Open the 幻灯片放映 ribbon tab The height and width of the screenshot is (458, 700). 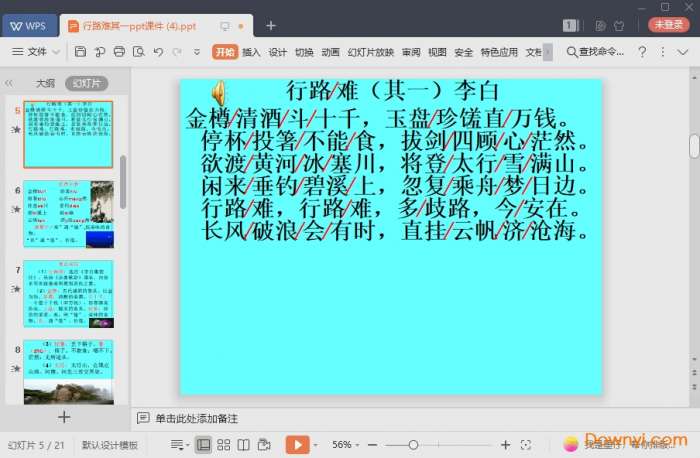coord(371,51)
